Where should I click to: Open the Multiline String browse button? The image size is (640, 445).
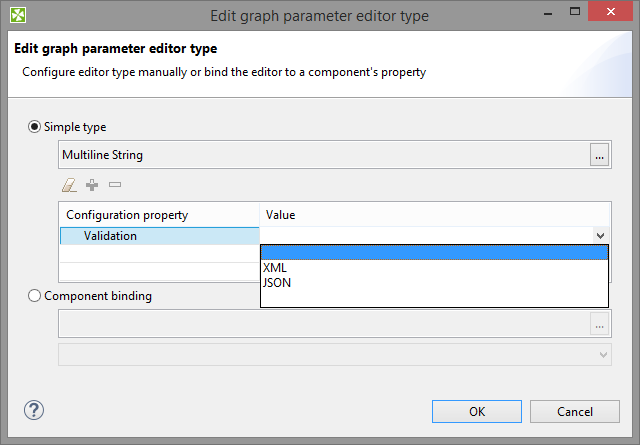[x=600, y=155]
